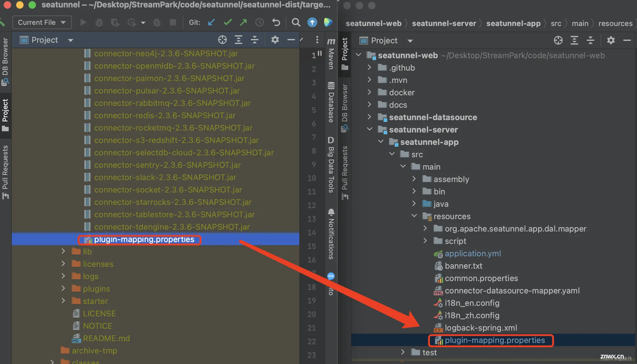Select logback-spring.xml file
Viewport: 637px width, 364px height.
tap(481, 328)
